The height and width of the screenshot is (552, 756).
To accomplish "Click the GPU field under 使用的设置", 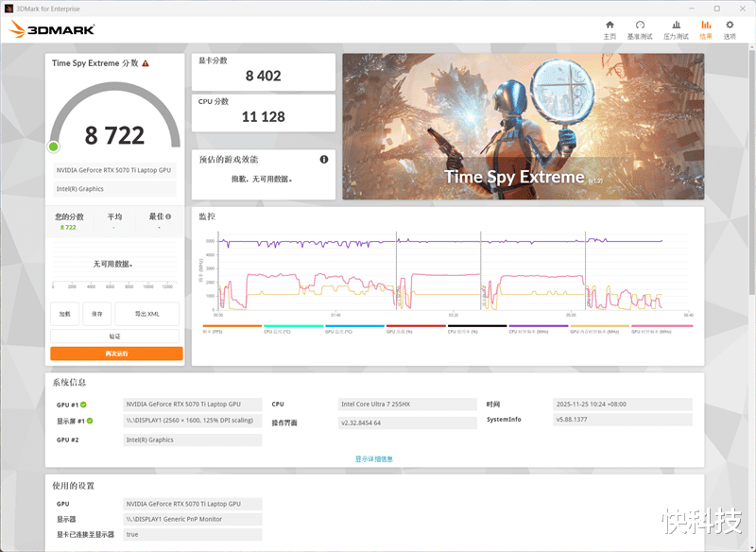I will click(x=193, y=504).
